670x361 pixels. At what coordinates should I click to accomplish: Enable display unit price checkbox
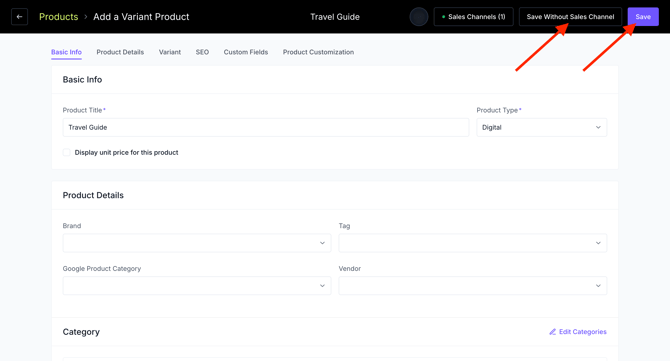point(67,153)
